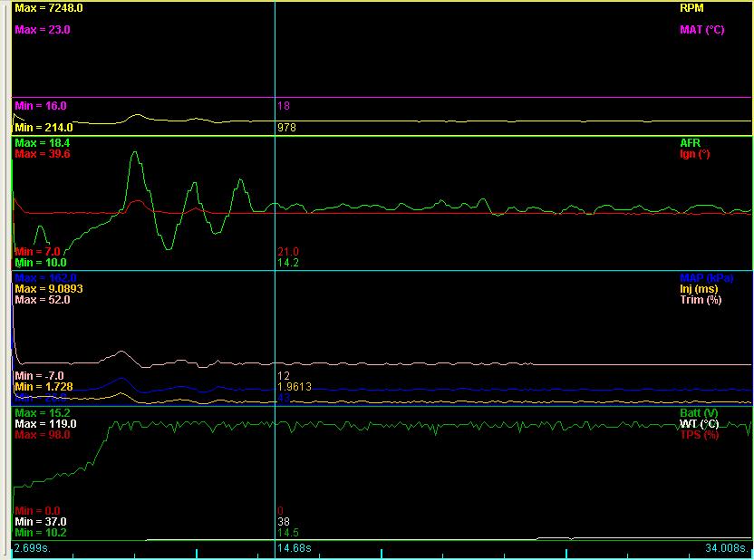Click the Batt (V) channel label
The height and width of the screenshot is (560, 754).
click(x=699, y=413)
